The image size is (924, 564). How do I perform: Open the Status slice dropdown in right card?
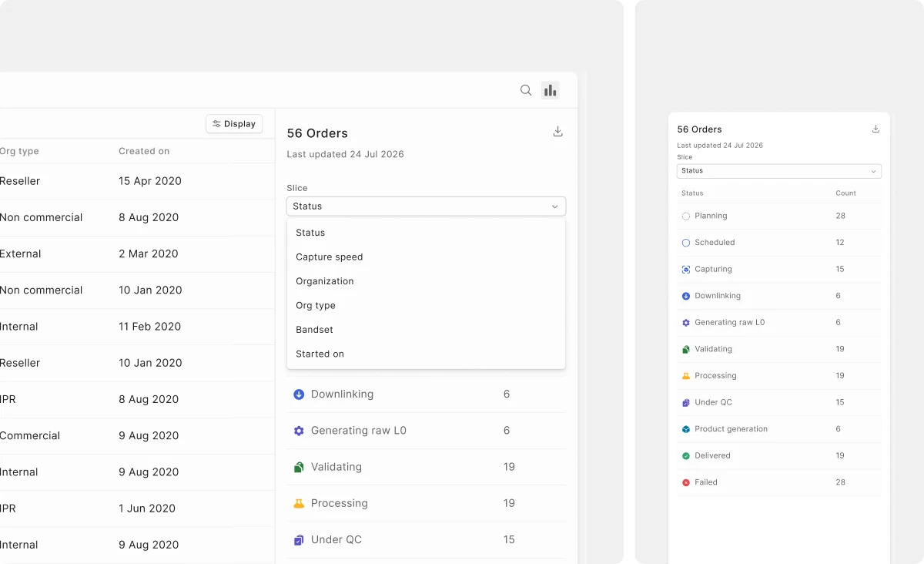coord(779,171)
